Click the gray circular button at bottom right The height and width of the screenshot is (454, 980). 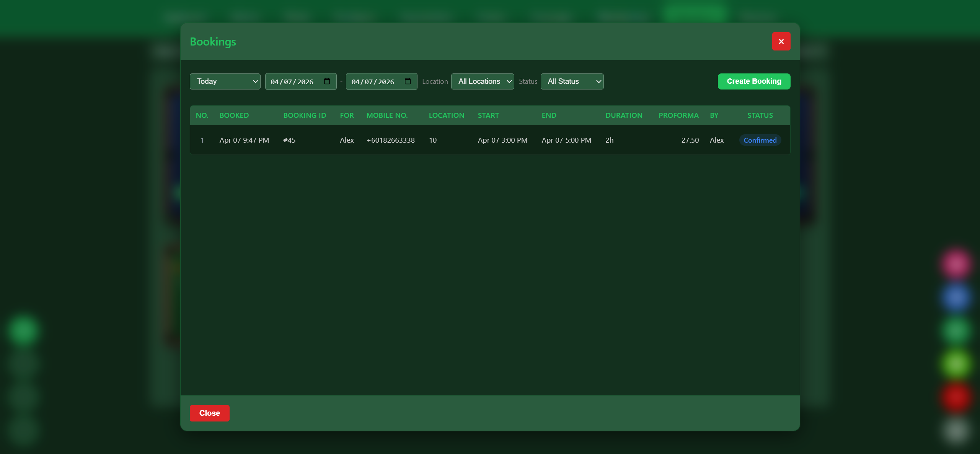pos(956,430)
